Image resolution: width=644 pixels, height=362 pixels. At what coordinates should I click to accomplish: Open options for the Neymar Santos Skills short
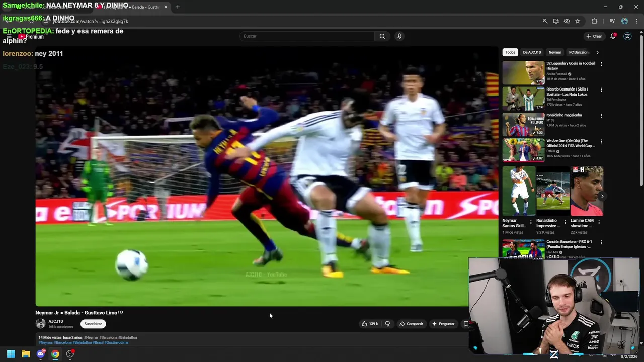click(531, 222)
